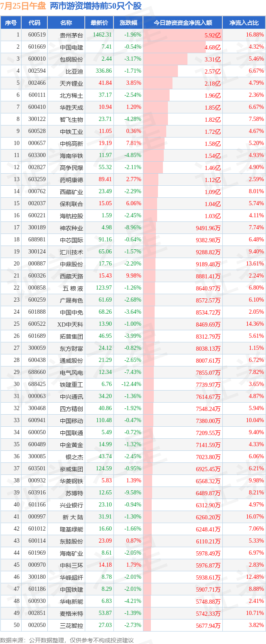Select stock code 600114
This screenshot has width=266, height=644.
pyautogui.click(x=37, y=541)
